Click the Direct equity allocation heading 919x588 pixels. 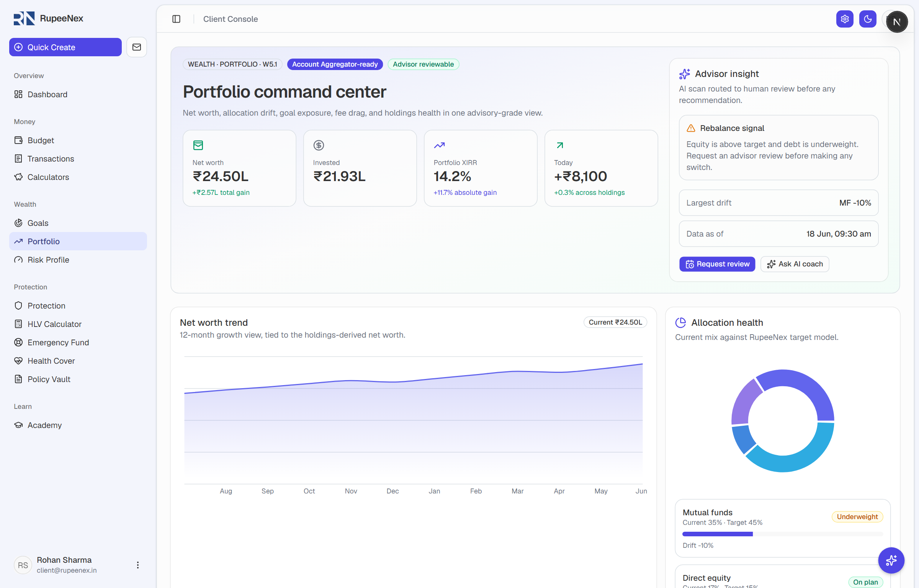coord(706,578)
